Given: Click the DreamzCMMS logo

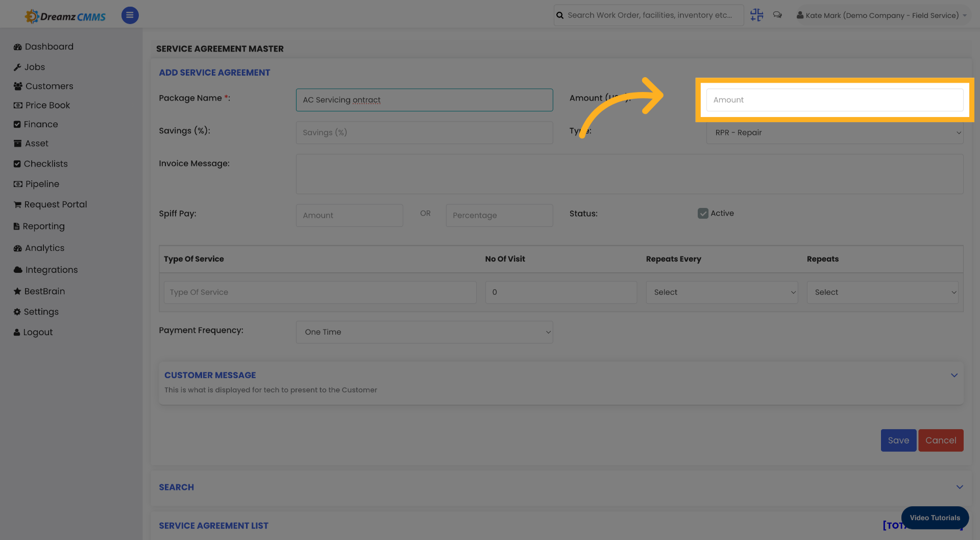Looking at the screenshot, I should coord(65,15).
